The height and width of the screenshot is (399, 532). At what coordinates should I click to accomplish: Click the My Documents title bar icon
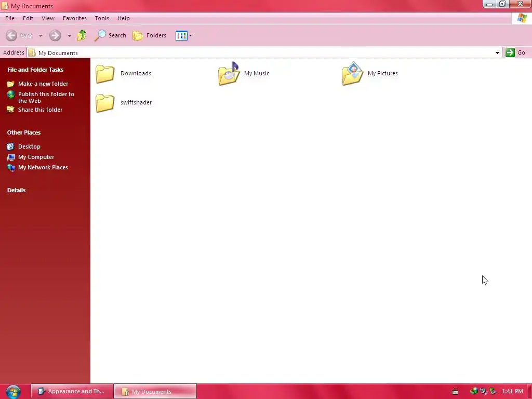(x=5, y=6)
